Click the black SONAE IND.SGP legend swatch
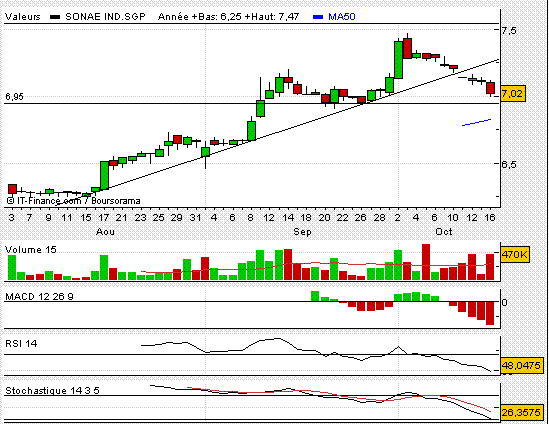 click(x=55, y=17)
